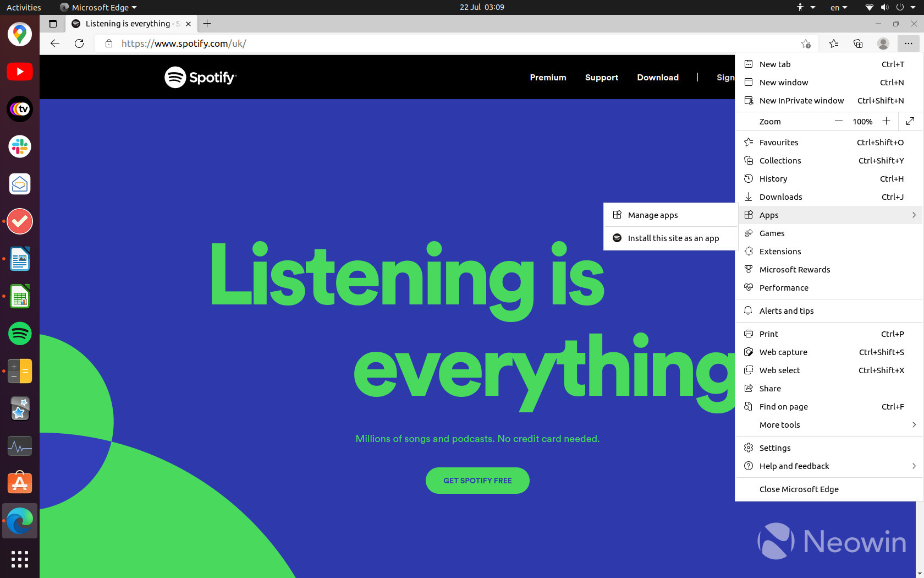Choose Manage apps from submenu
Screen dimensions: 924x578
(653, 215)
